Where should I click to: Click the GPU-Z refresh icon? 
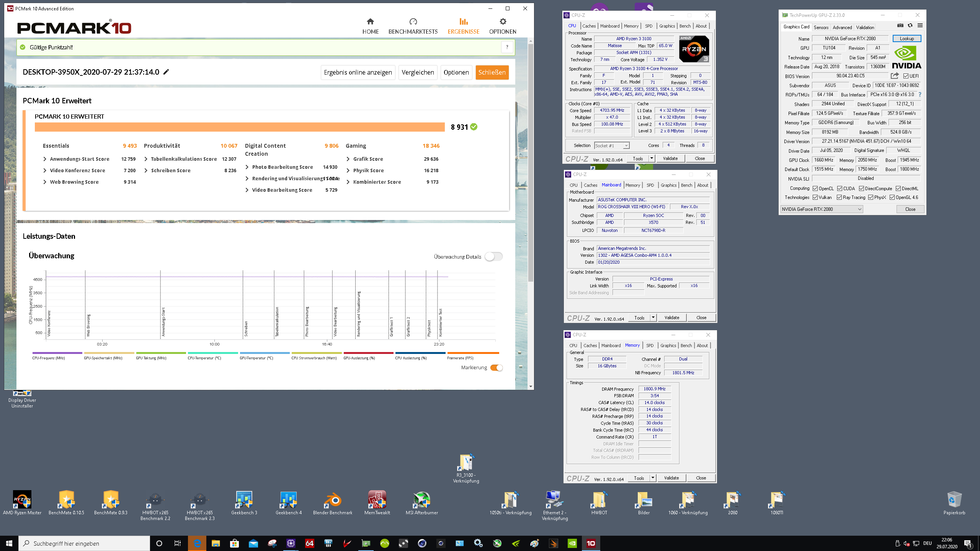pyautogui.click(x=910, y=26)
